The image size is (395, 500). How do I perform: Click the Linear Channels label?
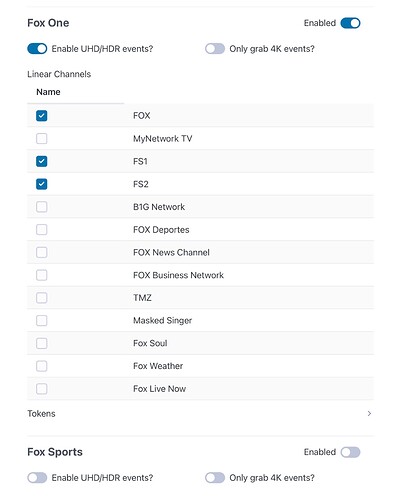coord(59,74)
